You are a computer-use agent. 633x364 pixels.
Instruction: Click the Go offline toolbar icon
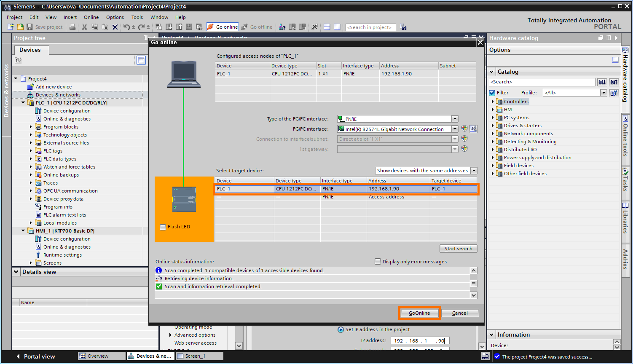point(257,27)
